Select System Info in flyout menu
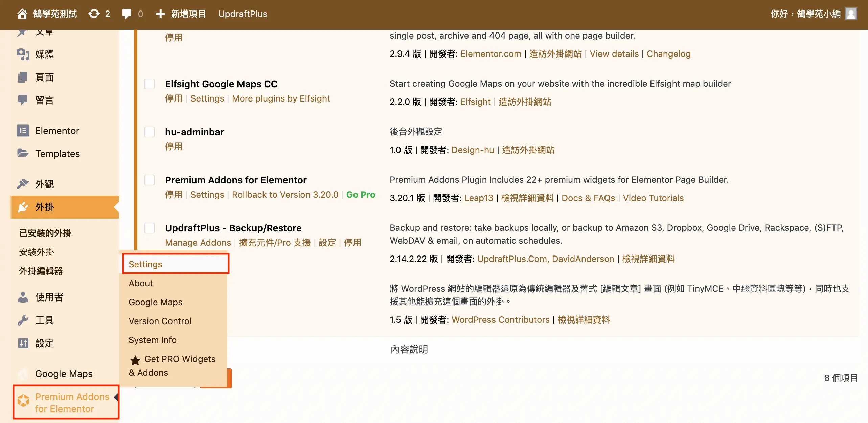Screen dimensions: 868x423 153,340
